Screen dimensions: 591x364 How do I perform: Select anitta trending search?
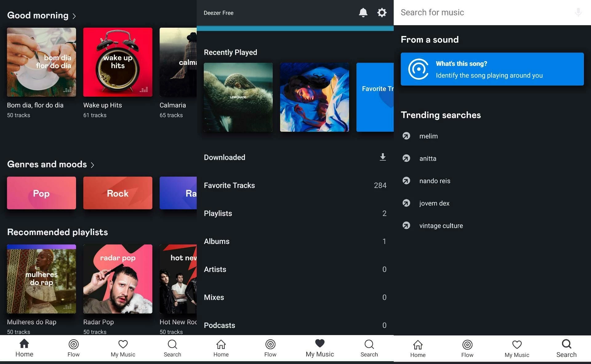428,158
